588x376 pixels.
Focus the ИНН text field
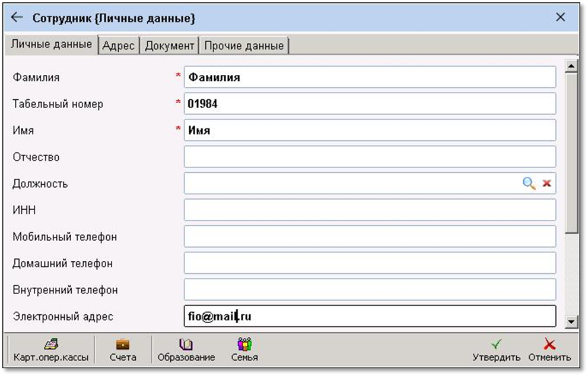point(369,210)
